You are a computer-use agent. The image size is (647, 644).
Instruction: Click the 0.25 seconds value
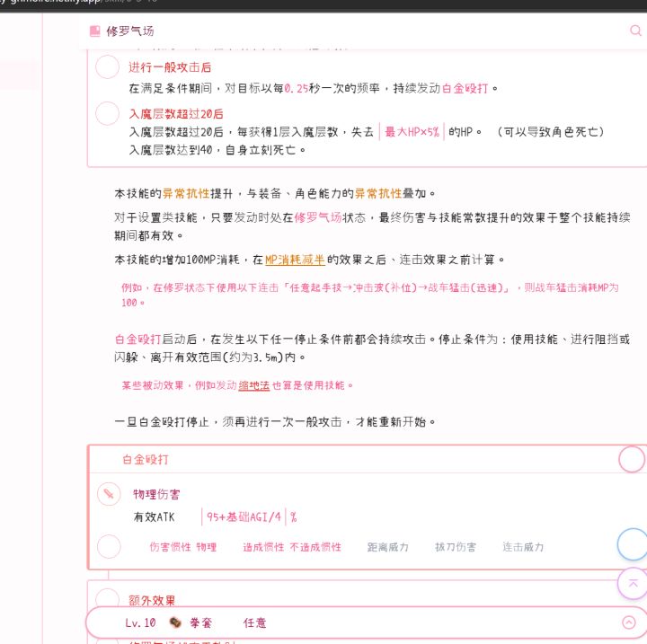click(297, 88)
